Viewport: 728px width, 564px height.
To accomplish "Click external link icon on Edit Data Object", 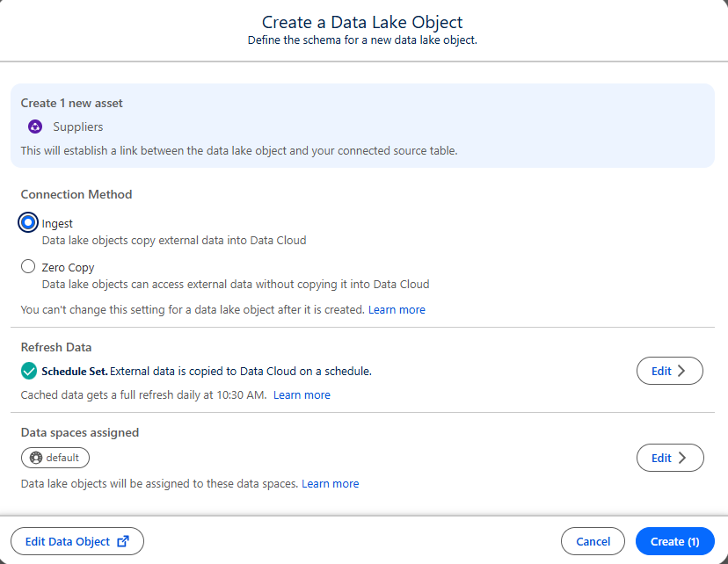I will [123, 541].
